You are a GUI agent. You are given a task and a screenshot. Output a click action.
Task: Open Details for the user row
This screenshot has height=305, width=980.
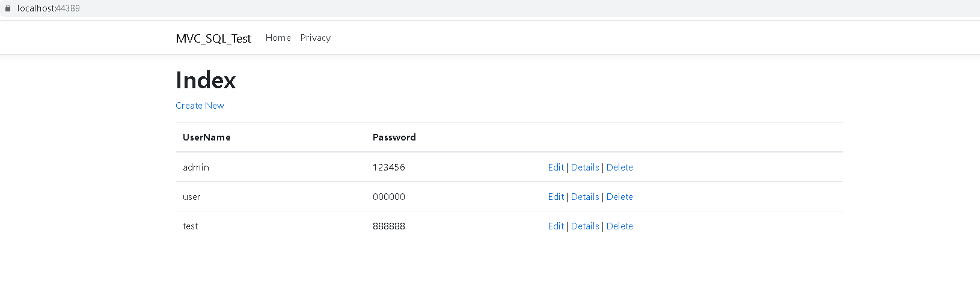585,197
